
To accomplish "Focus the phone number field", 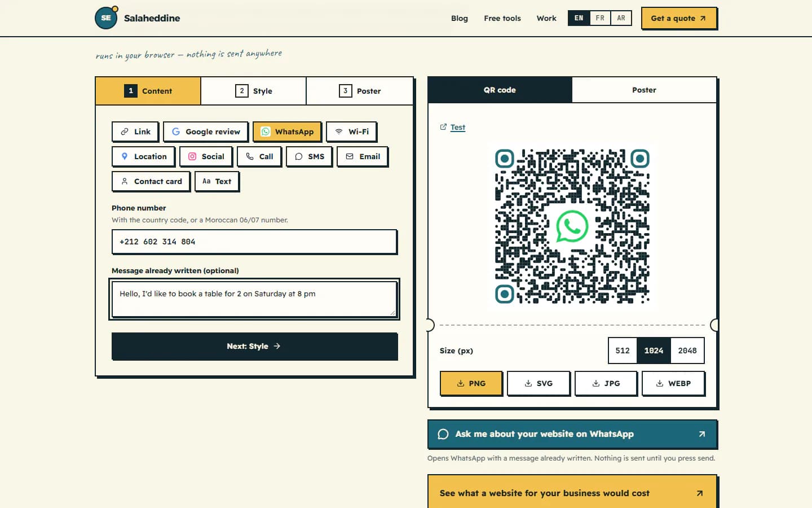I will pyautogui.click(x=254, y=242).
